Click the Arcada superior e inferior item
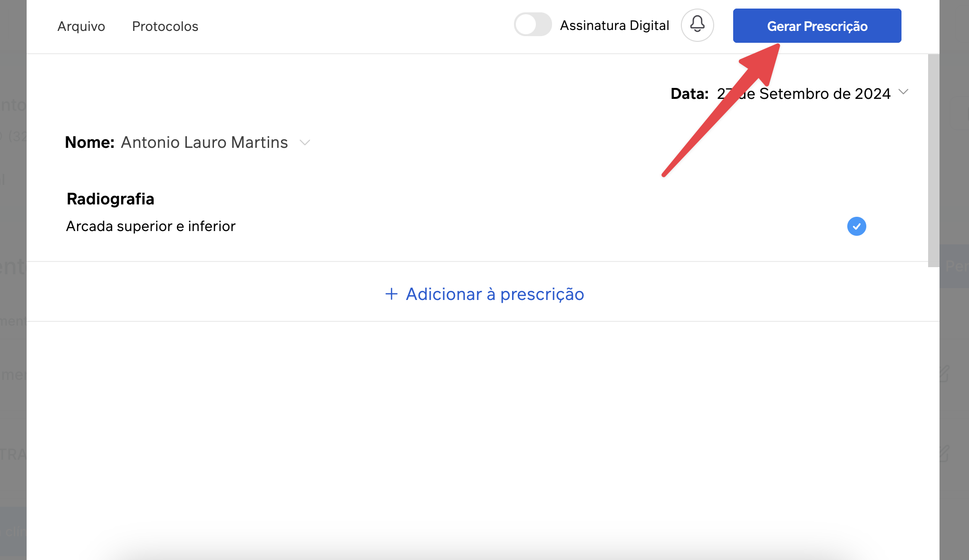 pyautogui.click(x=151, y=226)
